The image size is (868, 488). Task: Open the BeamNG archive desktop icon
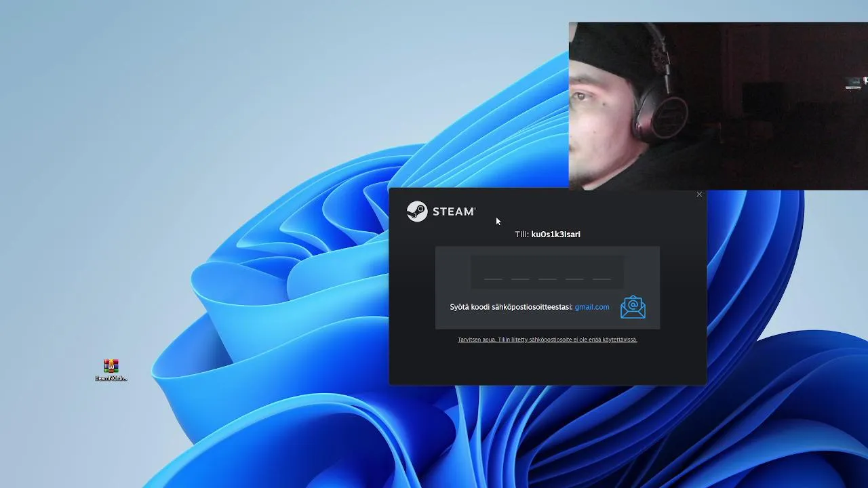[111, 370]
